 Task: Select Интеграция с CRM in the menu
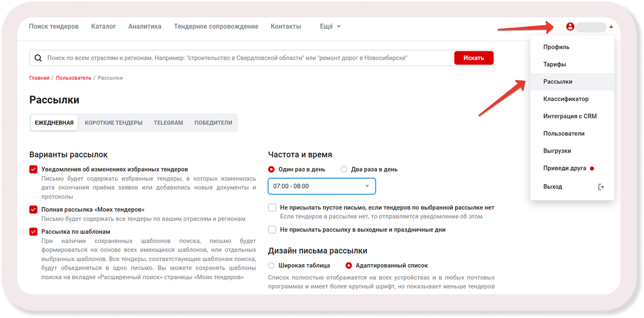pyautogui.click(x=572, y=116)
